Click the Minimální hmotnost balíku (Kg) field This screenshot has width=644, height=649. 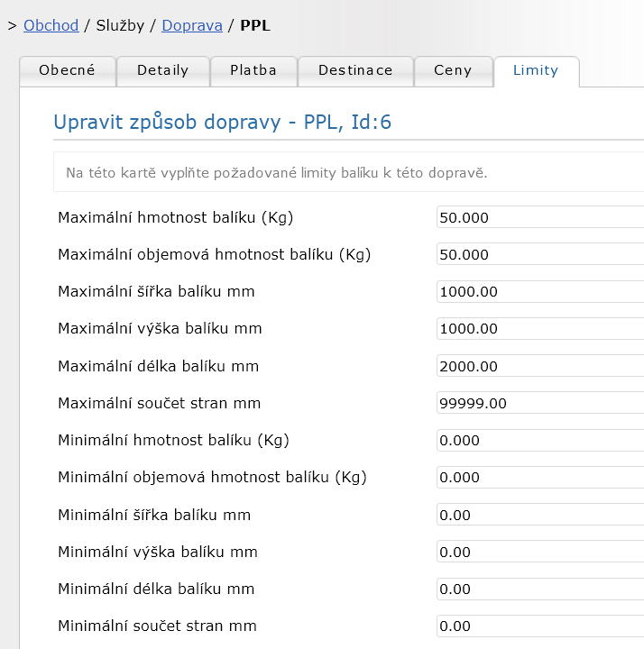(540, 440)
